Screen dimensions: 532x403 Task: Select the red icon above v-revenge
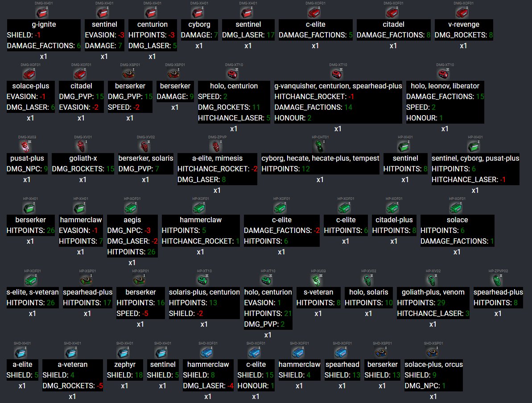[463, 12]
